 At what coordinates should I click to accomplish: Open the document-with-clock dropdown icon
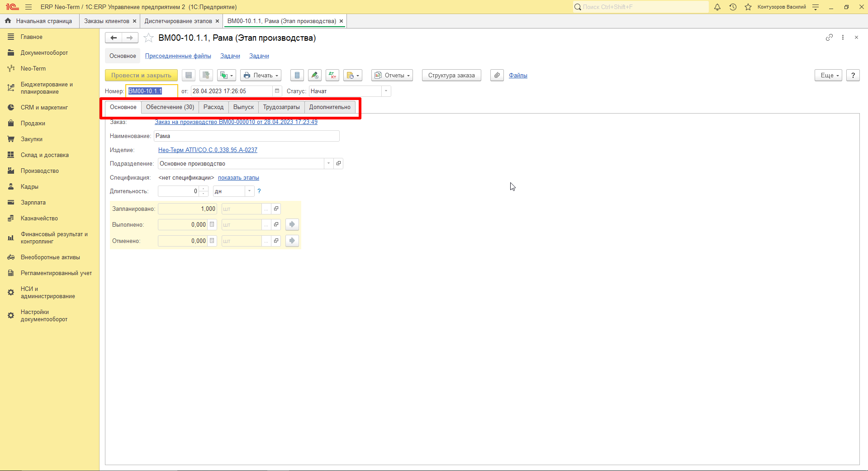(353, 76)
